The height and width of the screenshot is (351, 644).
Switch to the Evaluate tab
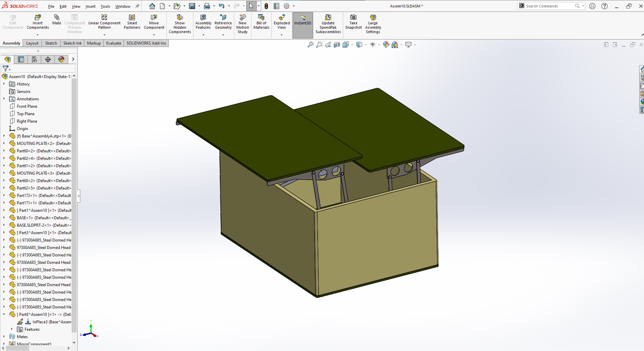click(x=113, y=43)
